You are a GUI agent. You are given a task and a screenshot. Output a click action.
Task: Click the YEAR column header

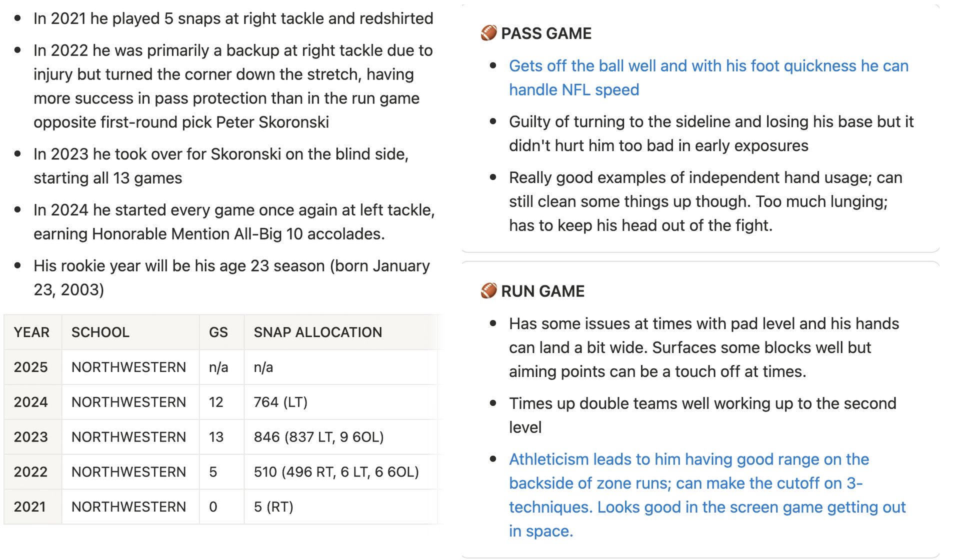coord(32,332)
